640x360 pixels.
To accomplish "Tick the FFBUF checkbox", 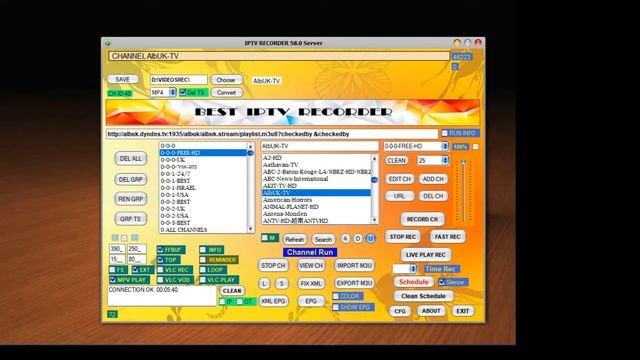I will (160, 250).
